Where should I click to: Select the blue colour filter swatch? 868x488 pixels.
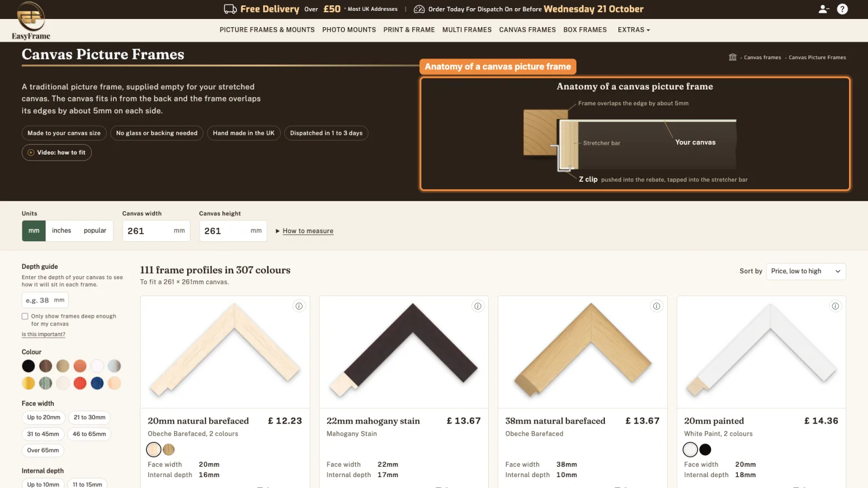(97, 383)
